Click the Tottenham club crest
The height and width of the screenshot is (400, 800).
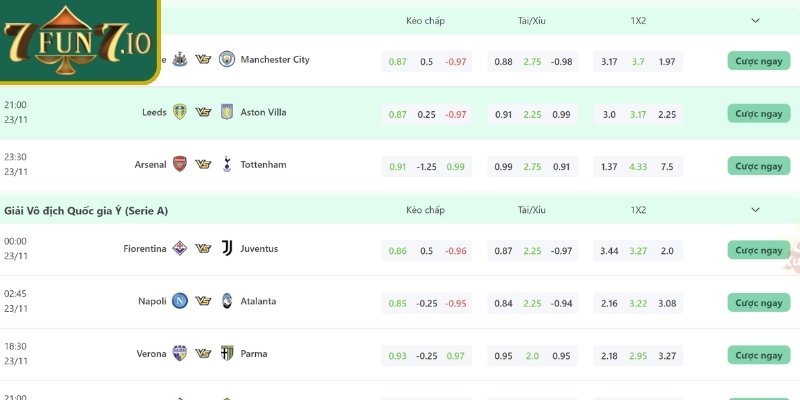(226, 165)
